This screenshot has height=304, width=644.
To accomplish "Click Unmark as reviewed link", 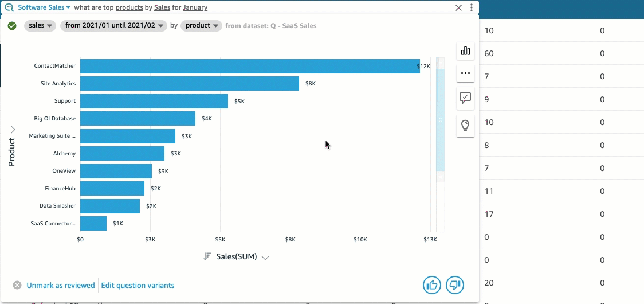I will coord(60,285).
